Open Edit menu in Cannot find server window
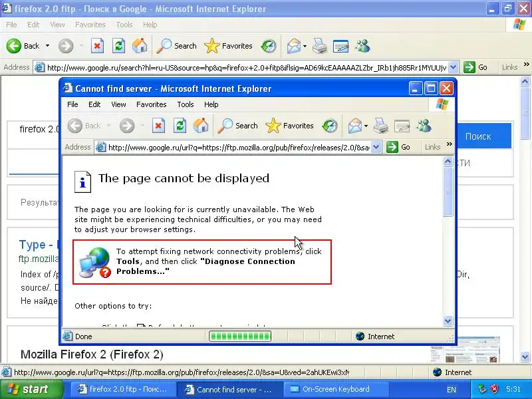The height and width of the screenshot is (399, 532). (94, 104)
